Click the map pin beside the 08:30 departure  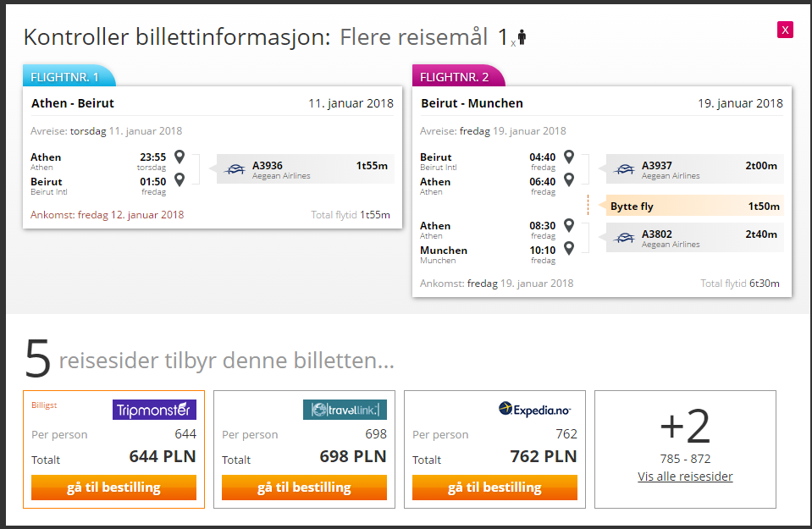[x=569, y=225]
